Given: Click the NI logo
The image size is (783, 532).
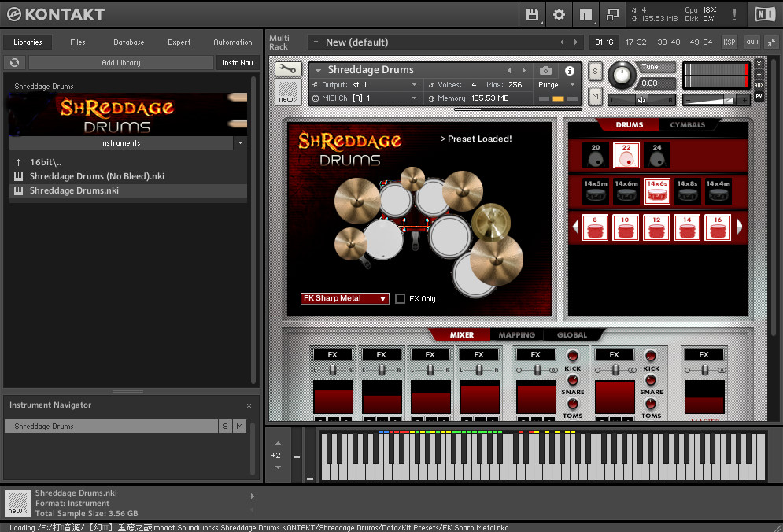Looking at the screenshot, I should pos(765,14).
